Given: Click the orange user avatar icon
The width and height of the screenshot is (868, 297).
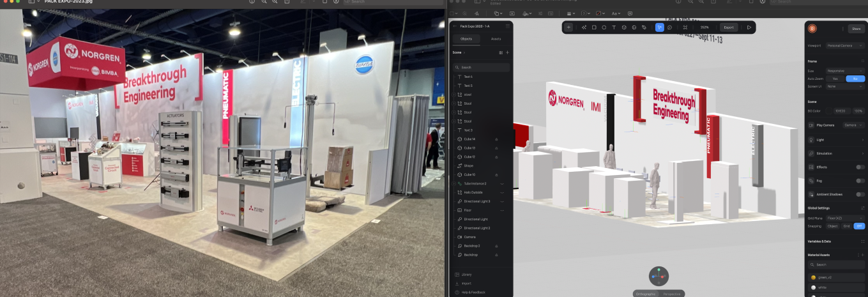Looking at the screenshot, I should [x=813, y=28].
